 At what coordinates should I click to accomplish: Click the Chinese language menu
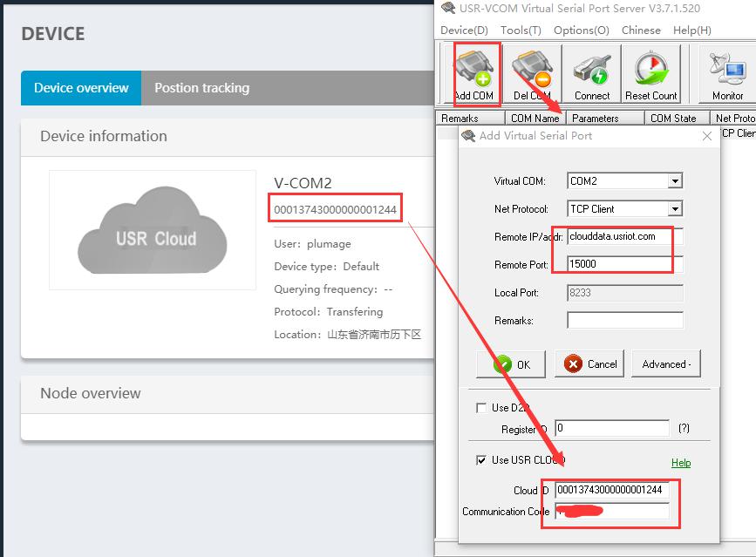pos(641,31)
